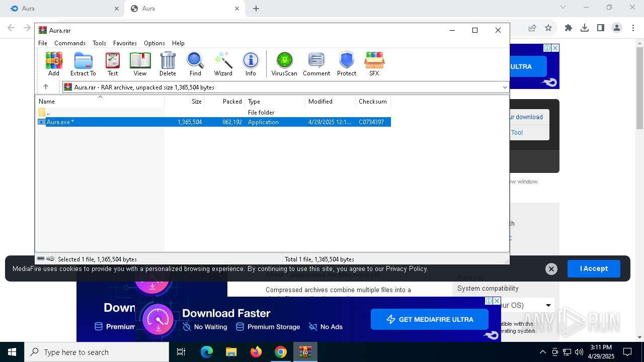The image size is (644, 362).
Task: Click the key icon in status bar
Action: coord(50,259)
